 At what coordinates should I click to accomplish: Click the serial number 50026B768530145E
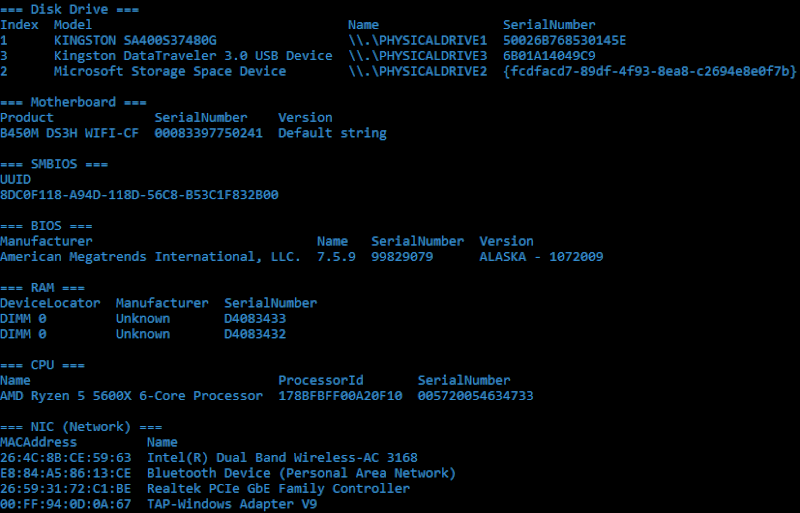tap(565, 40)
